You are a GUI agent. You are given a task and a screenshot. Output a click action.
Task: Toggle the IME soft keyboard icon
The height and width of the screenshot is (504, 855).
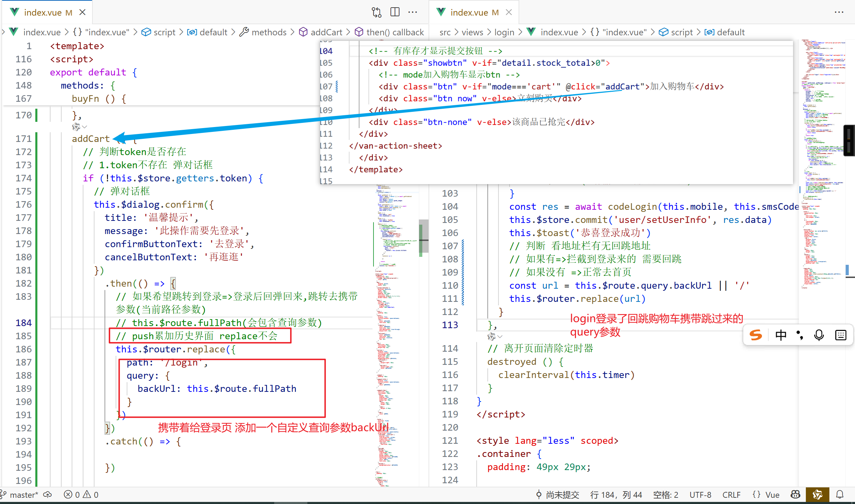[x=840, y=335]
